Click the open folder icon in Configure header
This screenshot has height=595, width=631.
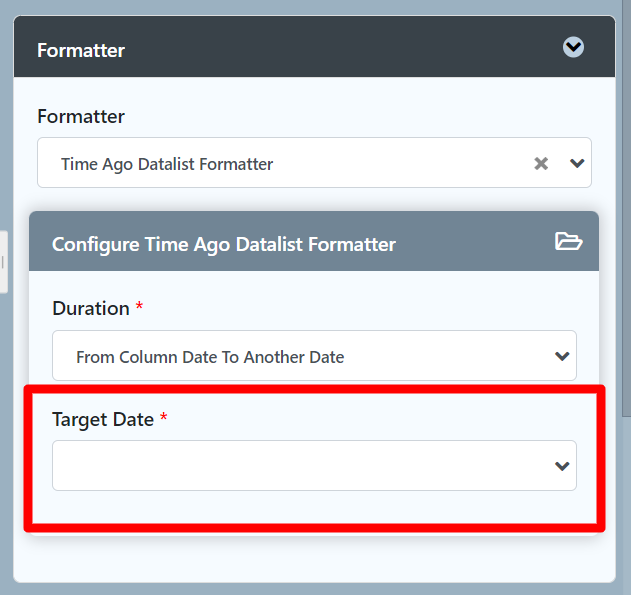tap(568, 241)
